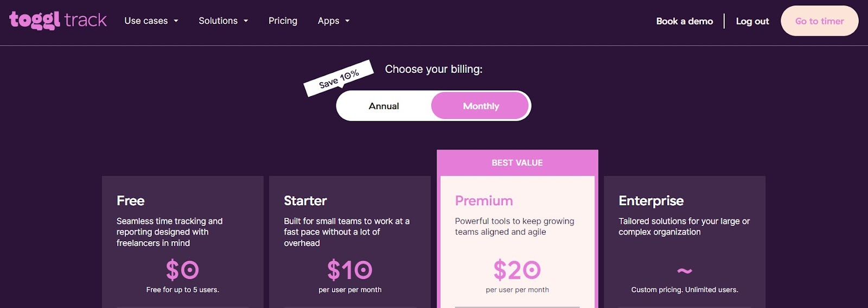Click the Premium plan title

(x=484, y=201)
